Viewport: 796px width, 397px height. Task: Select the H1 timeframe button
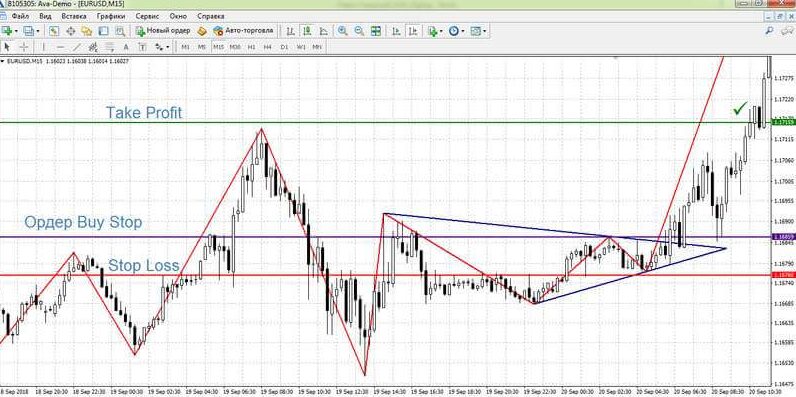251,47
